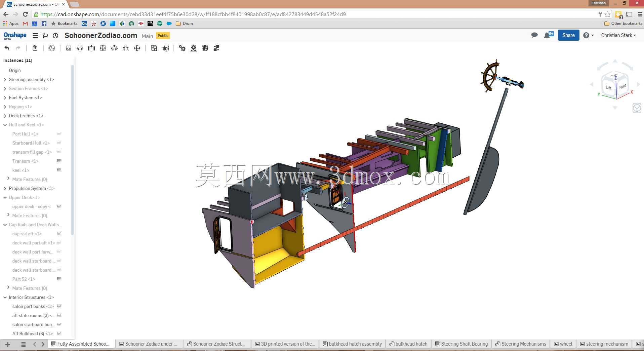The image size is (644, 351).
Task: Expand the Fuel System <1> node
Action: point(5,98)
